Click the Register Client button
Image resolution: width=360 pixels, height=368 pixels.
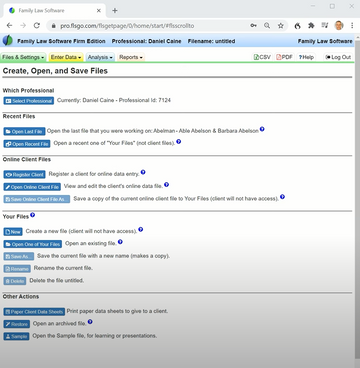(x=24, y=175)
